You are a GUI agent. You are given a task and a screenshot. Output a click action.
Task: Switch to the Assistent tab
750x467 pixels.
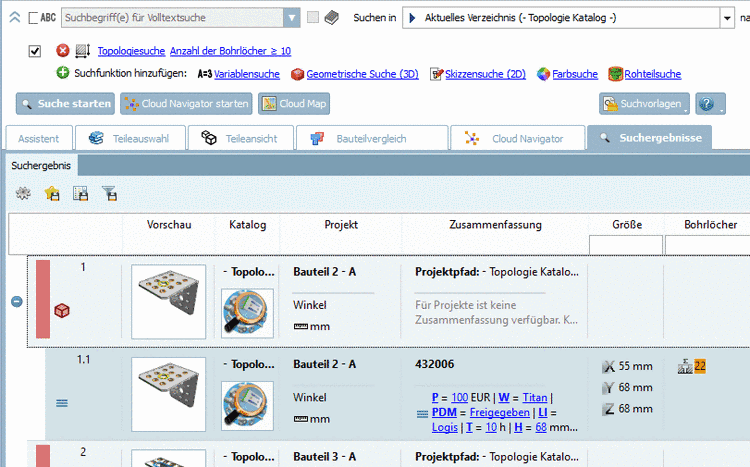(x=39, y=138)
